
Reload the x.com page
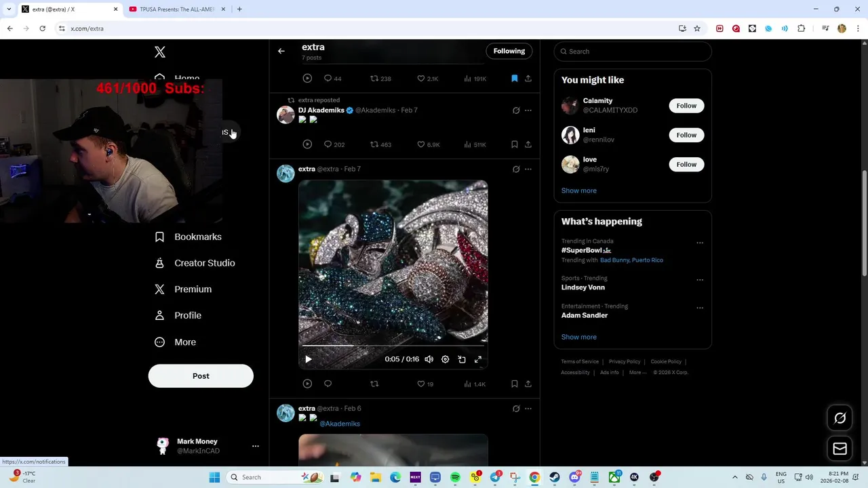coord(42,28)
